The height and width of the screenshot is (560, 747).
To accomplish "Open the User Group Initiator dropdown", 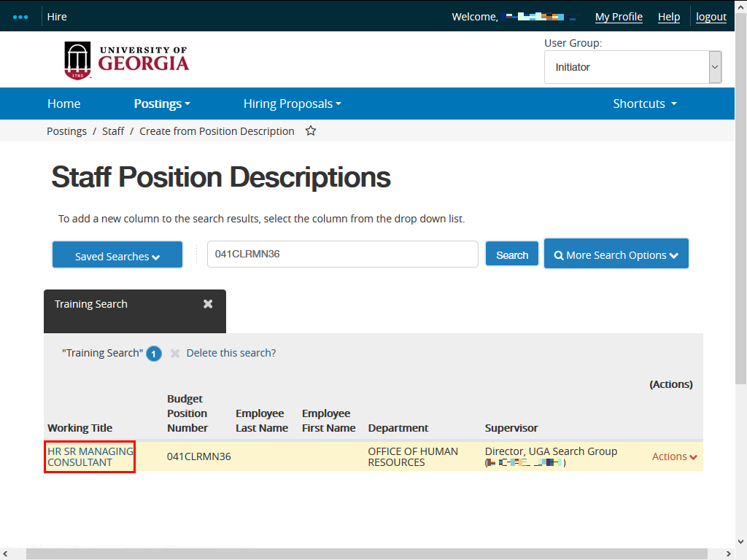I will coord(632,67).
